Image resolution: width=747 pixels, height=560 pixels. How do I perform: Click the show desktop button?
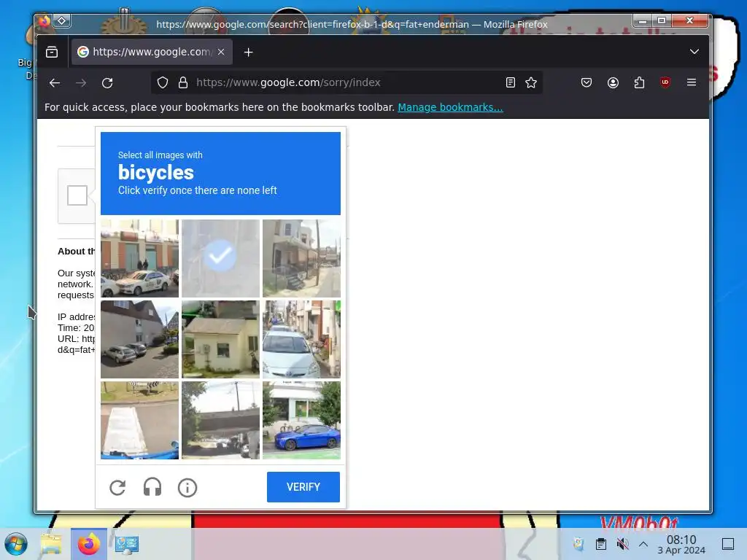(x=728, y=544)
